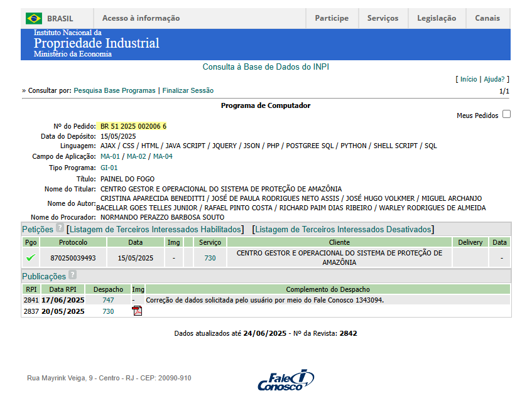Click despacho code 747 link

coord(108,300)
